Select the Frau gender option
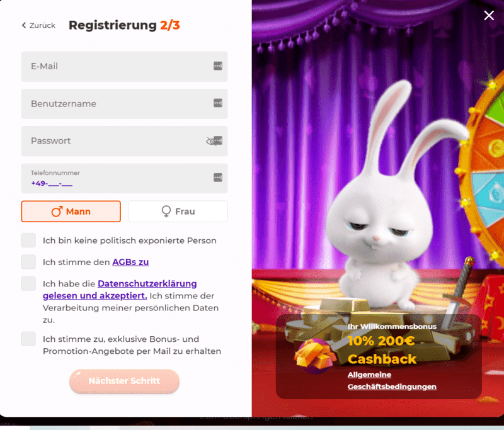The height and width of the screenshot is (430, 504). click(178, 212)
